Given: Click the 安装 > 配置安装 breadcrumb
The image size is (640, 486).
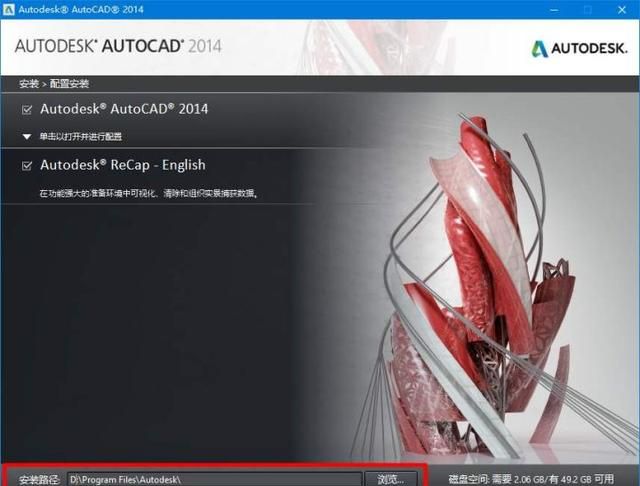Looking at the screenshot, I should [54, 84].
